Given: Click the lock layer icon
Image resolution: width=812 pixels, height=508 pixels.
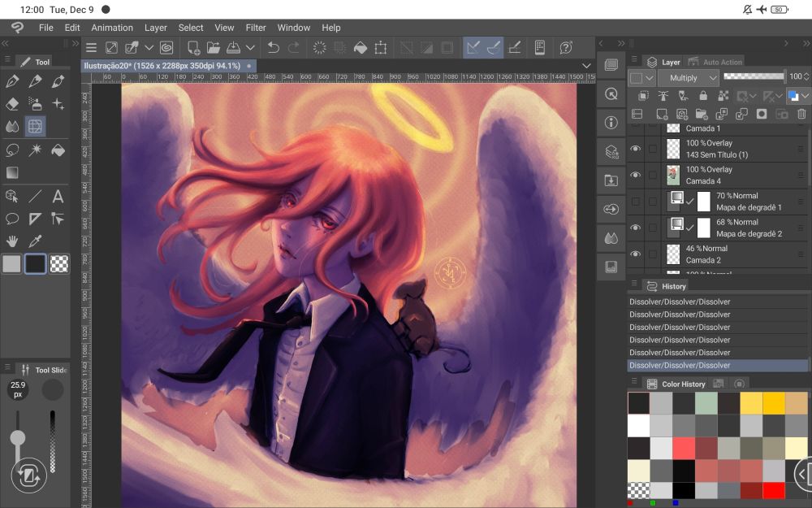Looking at the screenshot, I should click(702, 96).
